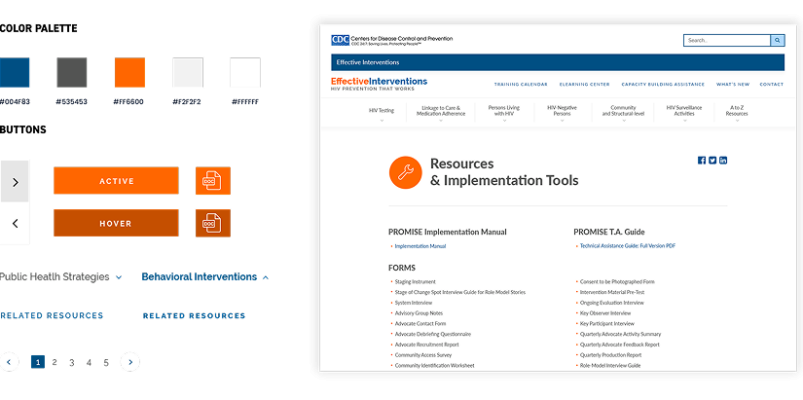This screenshot has width=803, height=400.
Task: Click the right chevron carousel arrow
Action: click(x=15, y=182)
